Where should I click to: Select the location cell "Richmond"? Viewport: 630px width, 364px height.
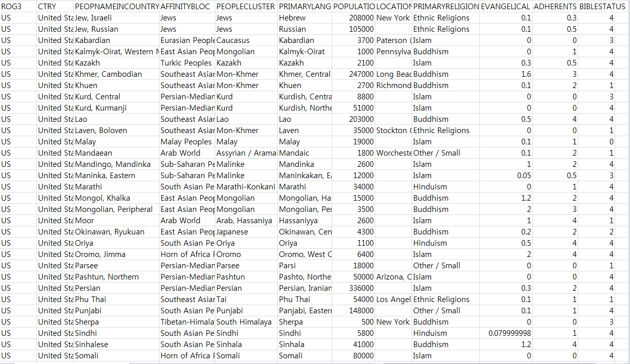click(394, 85)
